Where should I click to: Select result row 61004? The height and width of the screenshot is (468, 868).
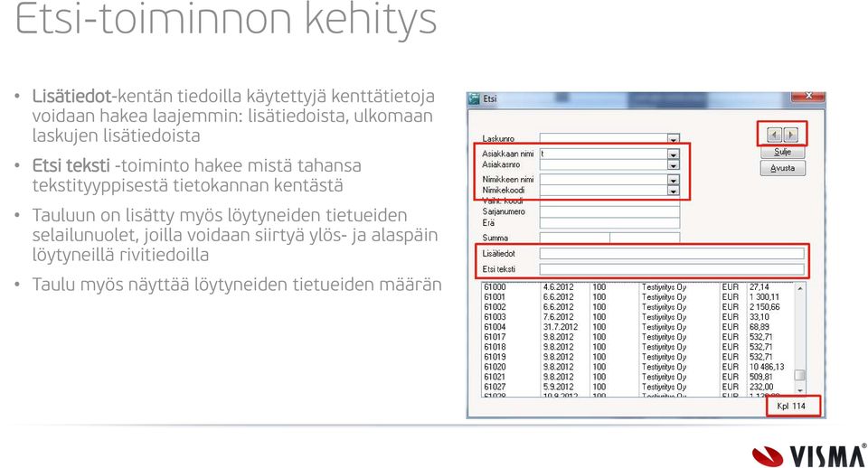(x=638, y=327)
